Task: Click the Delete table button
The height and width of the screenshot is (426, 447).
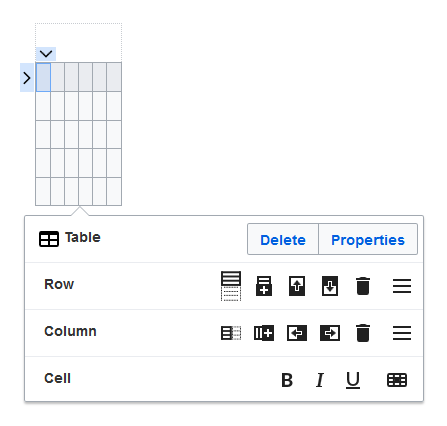Action: pos(283,240)
